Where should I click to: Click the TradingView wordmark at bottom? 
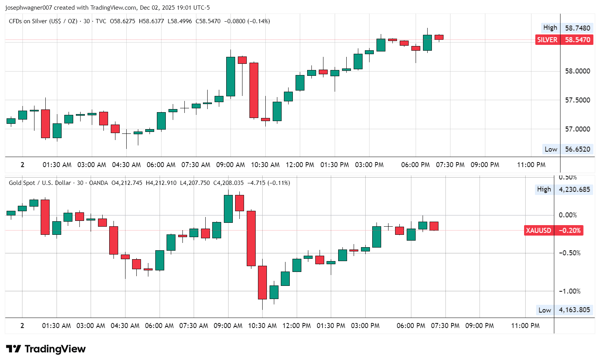pyautogui.click(x=55, y=349)
